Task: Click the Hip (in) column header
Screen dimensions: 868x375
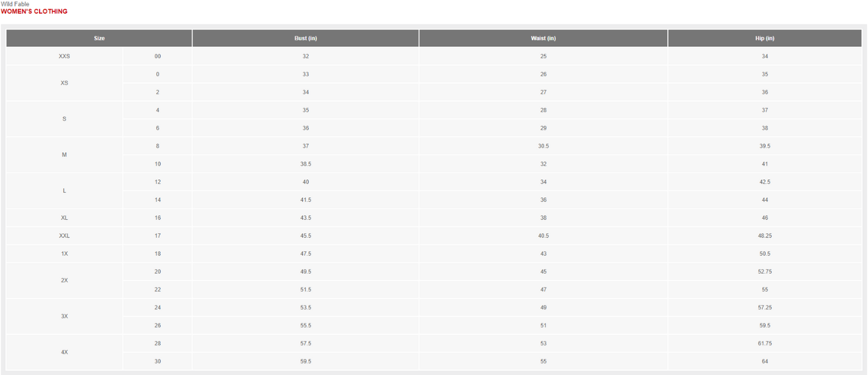Action: click(765, 38)
